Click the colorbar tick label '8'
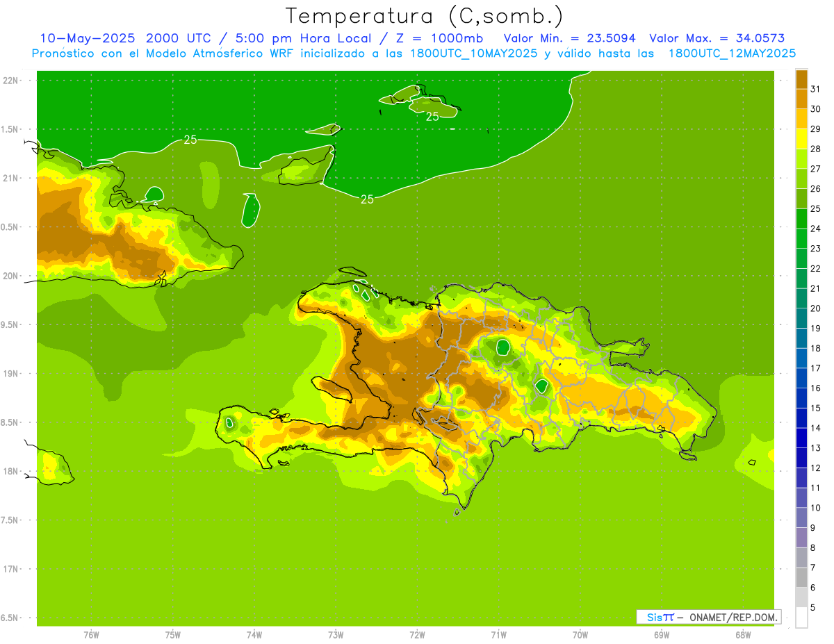834x644 pixels. click(x=813, y=548)
